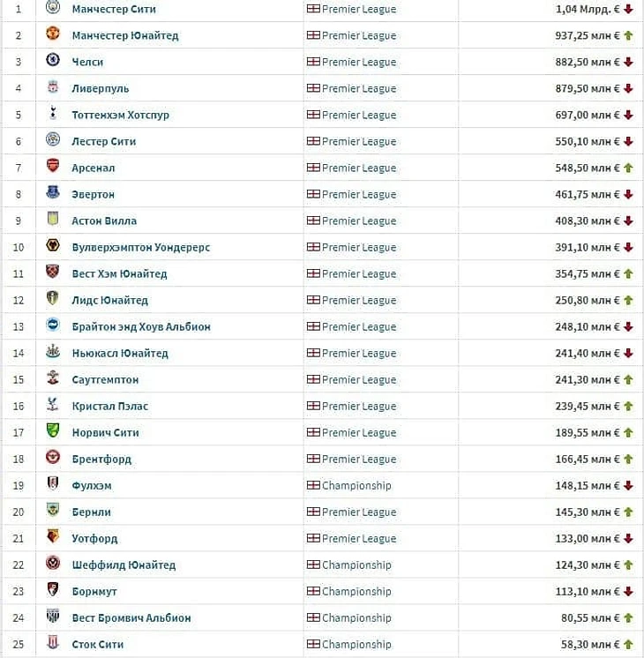The height and width of the screenshot is (658, 644).
Task: Open the Лестер Сити club page
Action: 104,141
